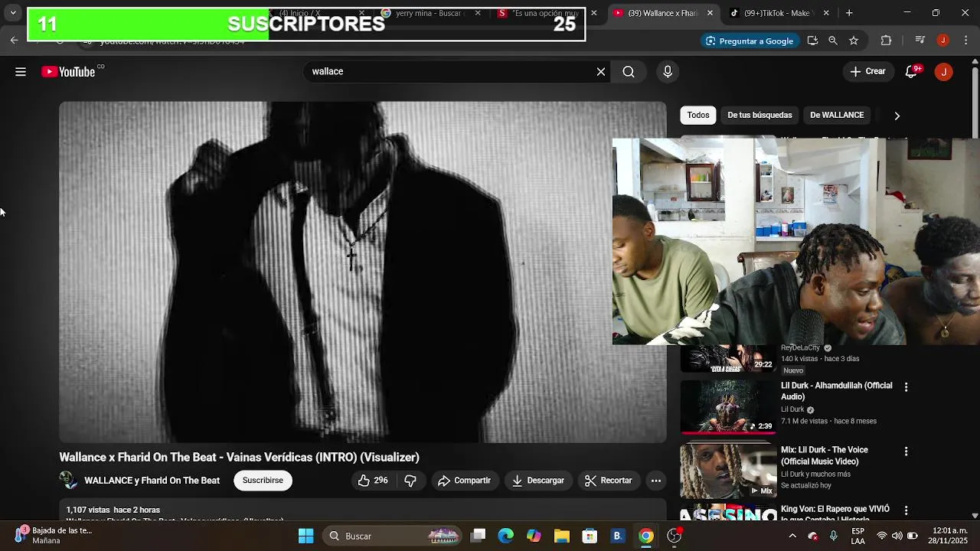980x551 pixels.
Task: Click the install app icon in address bar
Action: click(x=813, y=41)
